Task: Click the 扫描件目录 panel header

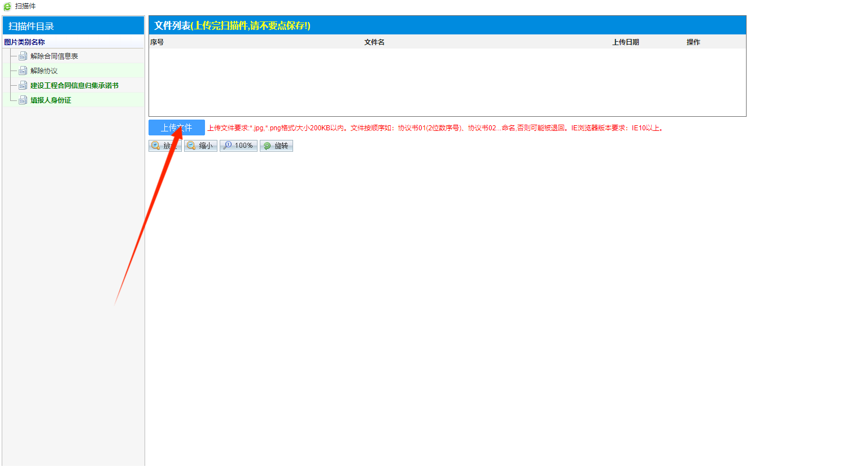Action: tap(31, 26)
